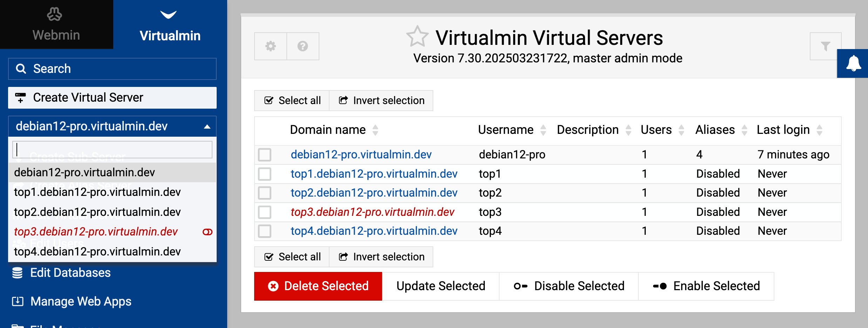Select debian12-pro.virtualmin.dev in dropdown list
This screenshot has width=868, height=328.
coord(112,172)
